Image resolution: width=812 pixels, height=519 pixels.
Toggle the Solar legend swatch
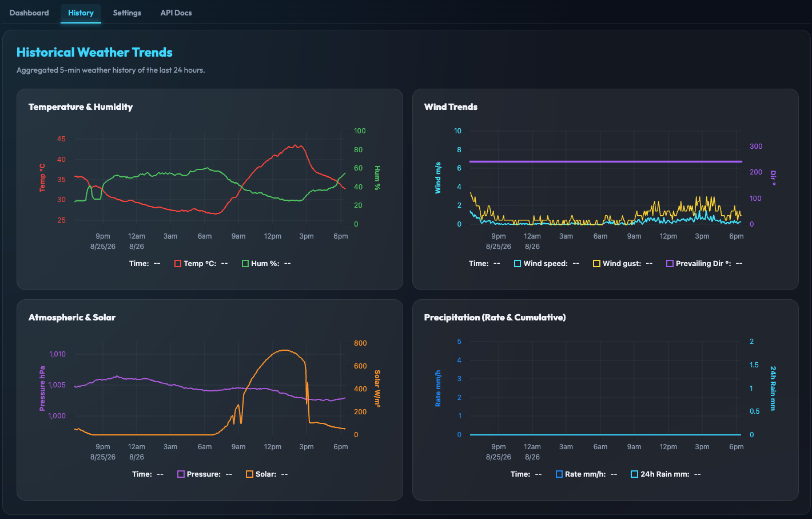pos(249,474)
